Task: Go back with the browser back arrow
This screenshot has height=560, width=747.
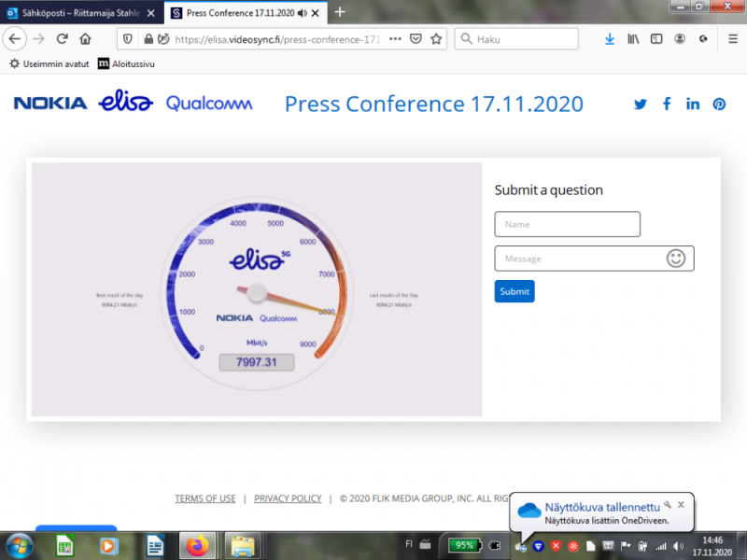Action: pos(15,39)
